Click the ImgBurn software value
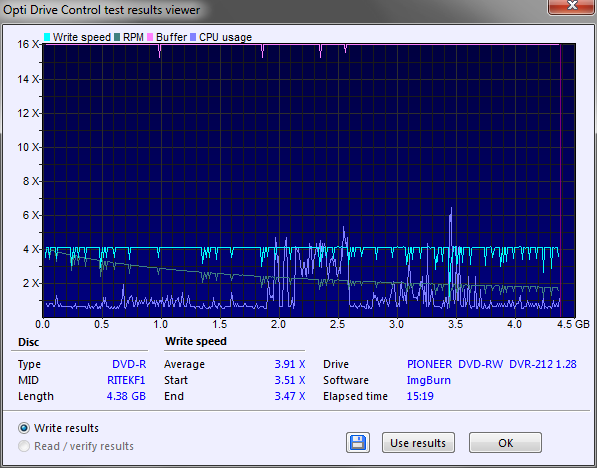Viewport: 597px width, 468px height. (429, 380)
